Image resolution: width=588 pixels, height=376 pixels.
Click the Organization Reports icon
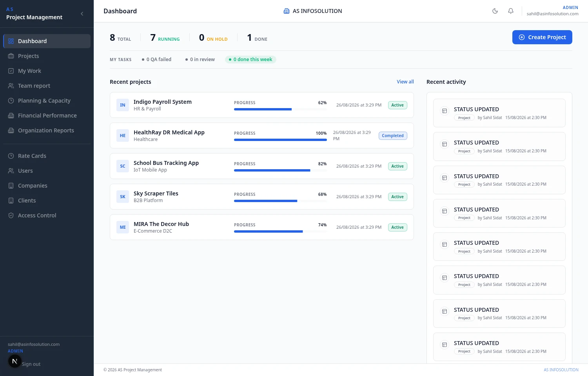pyautogui.click(x=11, y=130)
